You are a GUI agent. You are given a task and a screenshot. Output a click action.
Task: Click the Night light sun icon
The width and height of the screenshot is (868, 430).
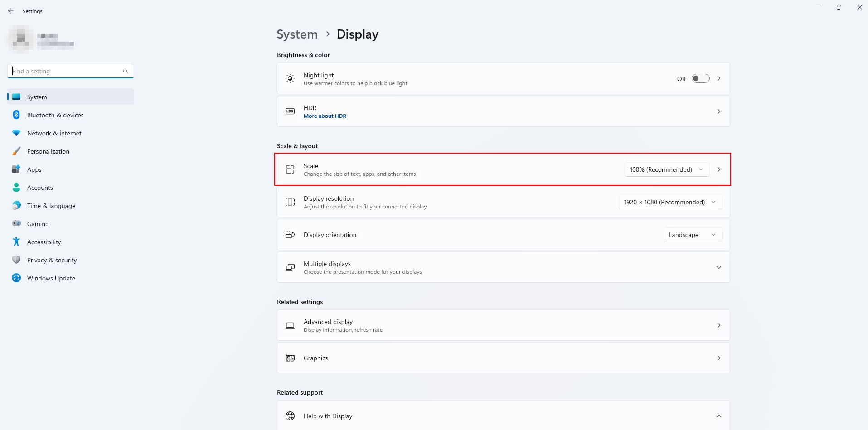(290, 79)
